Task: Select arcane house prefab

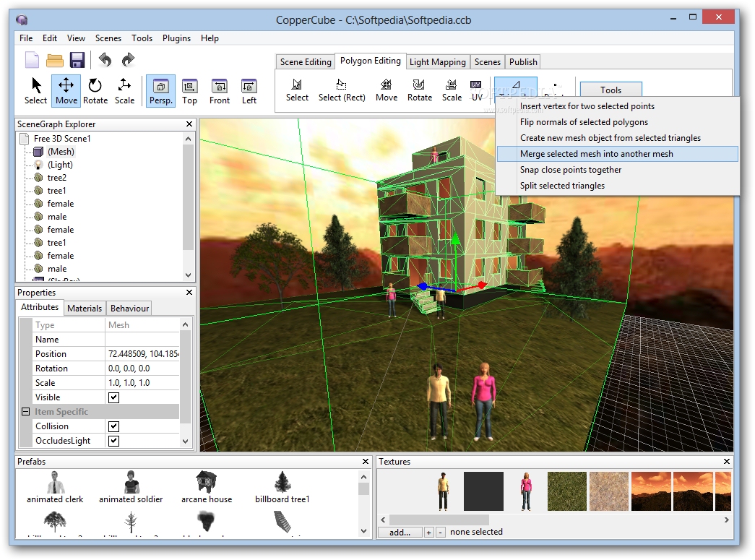Action: [207, 487]
